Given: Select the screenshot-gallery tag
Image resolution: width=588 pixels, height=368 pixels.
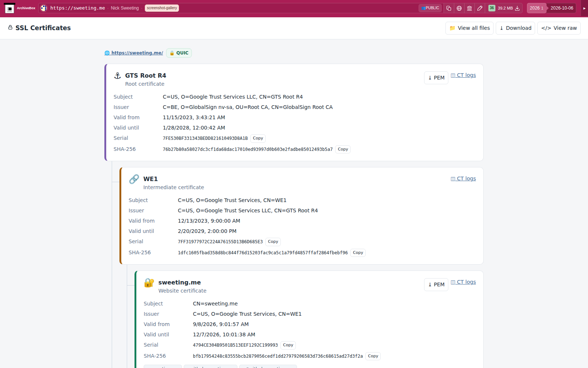Looking at the screenshot, I should point(162,8).
